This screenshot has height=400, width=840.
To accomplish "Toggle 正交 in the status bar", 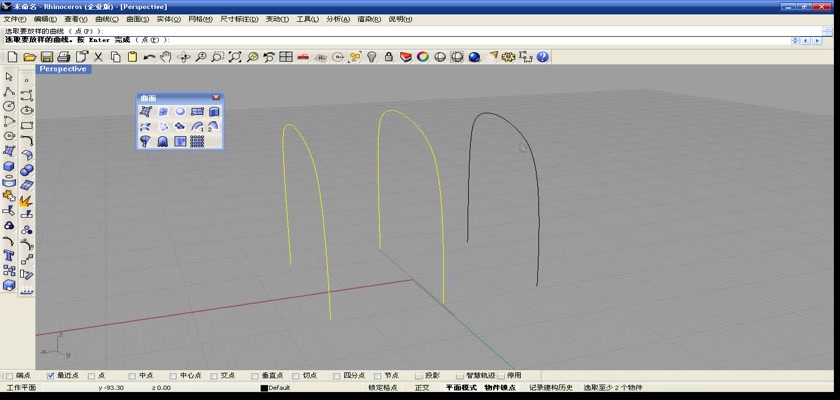I will tap(422, 388).
